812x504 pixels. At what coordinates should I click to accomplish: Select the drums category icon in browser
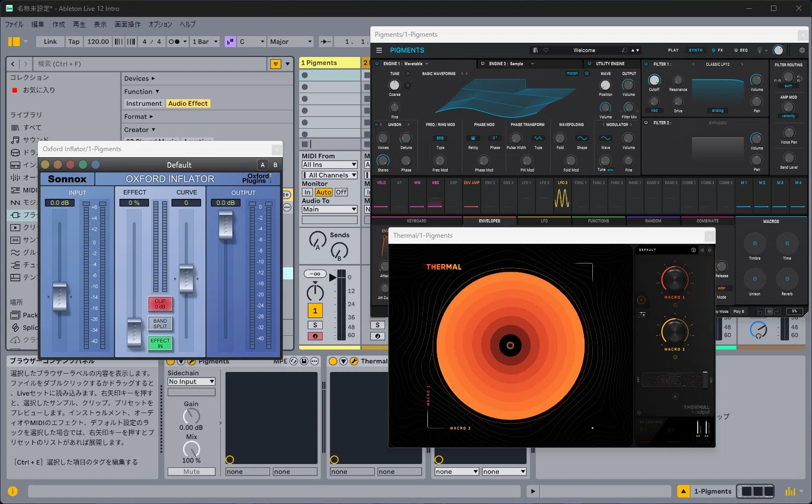(x=15, y=152)
